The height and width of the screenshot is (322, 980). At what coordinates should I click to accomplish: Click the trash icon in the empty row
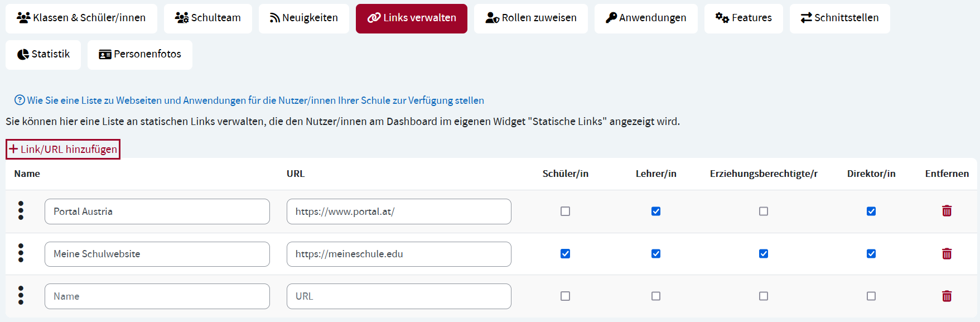(947, 296)
